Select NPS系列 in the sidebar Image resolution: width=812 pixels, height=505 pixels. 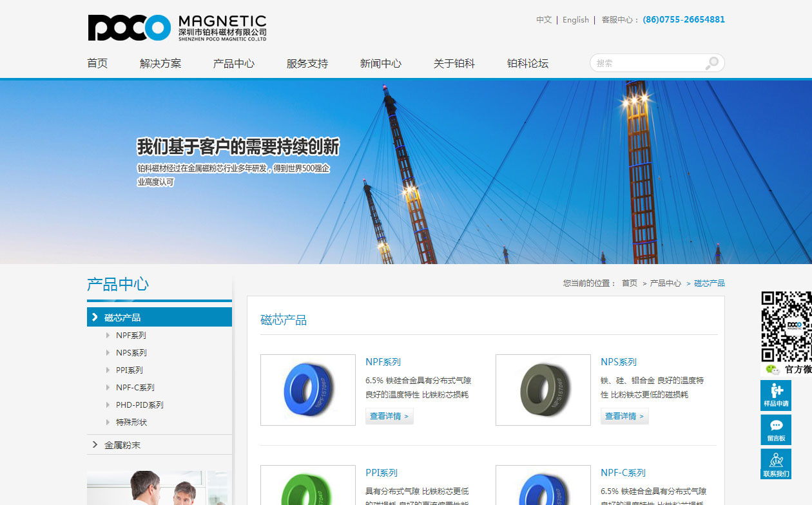coord(131,352)
